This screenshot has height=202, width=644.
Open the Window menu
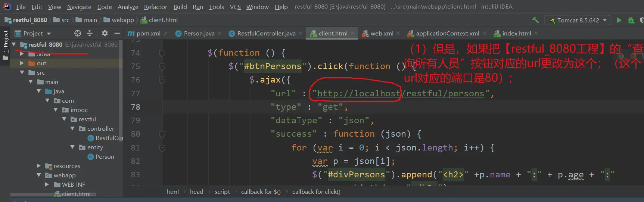point(258,7)
